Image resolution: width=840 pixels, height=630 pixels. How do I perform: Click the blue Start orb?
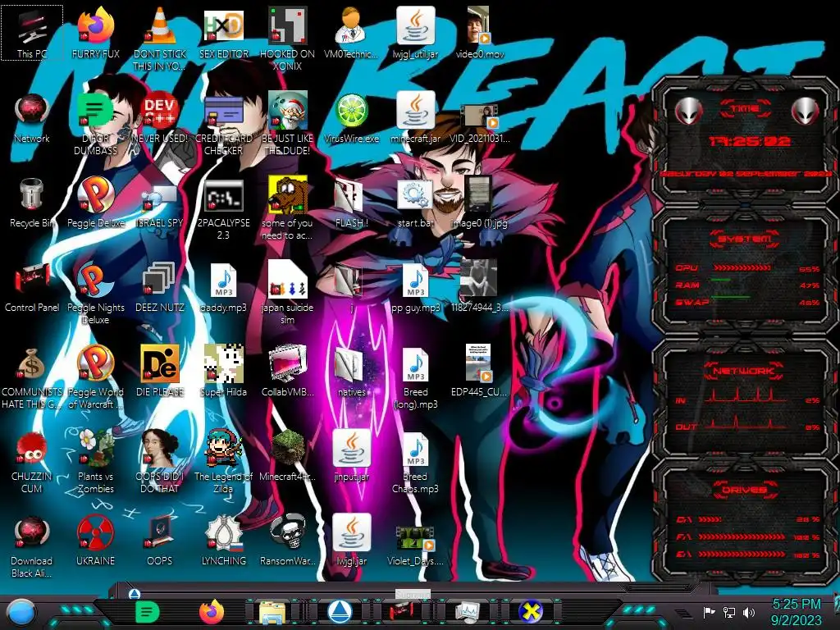tap(21, 612)
